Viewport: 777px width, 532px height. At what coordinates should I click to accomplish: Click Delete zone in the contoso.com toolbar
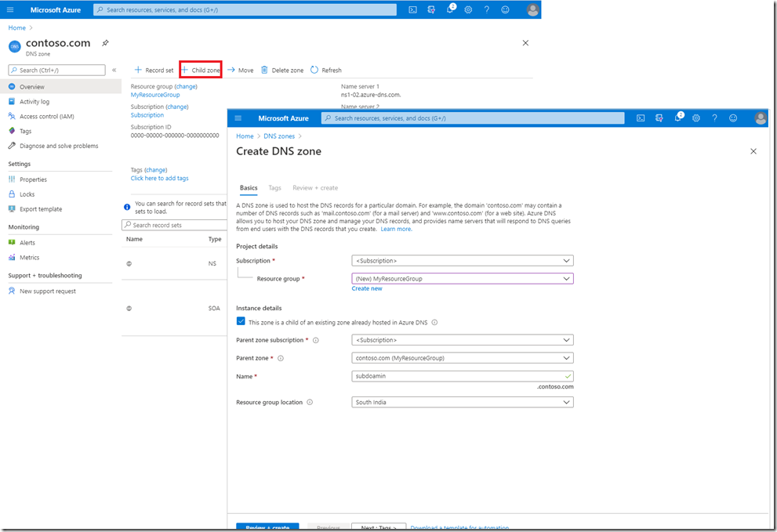click(282, 71)
